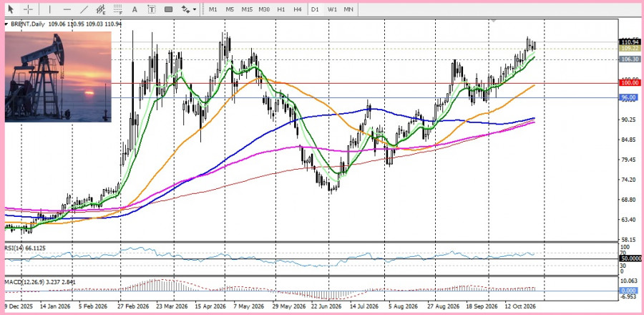This screenshot has height=315, width=644.
Task: Select the red 100.00 level label
Action: pyautogui.click(x=630, y=83)
